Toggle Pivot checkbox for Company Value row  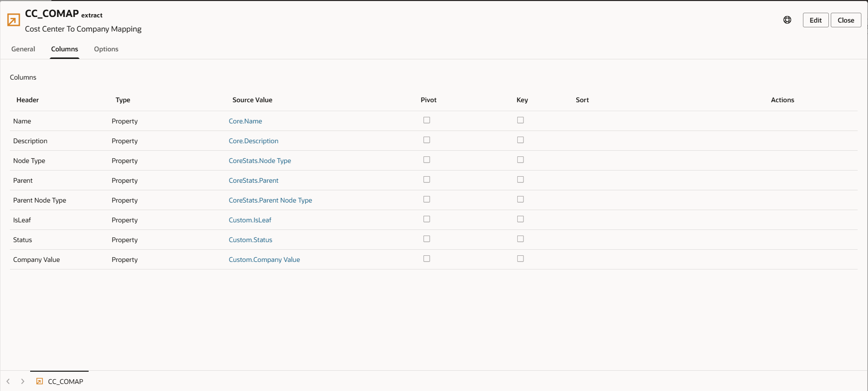[427, 259]
